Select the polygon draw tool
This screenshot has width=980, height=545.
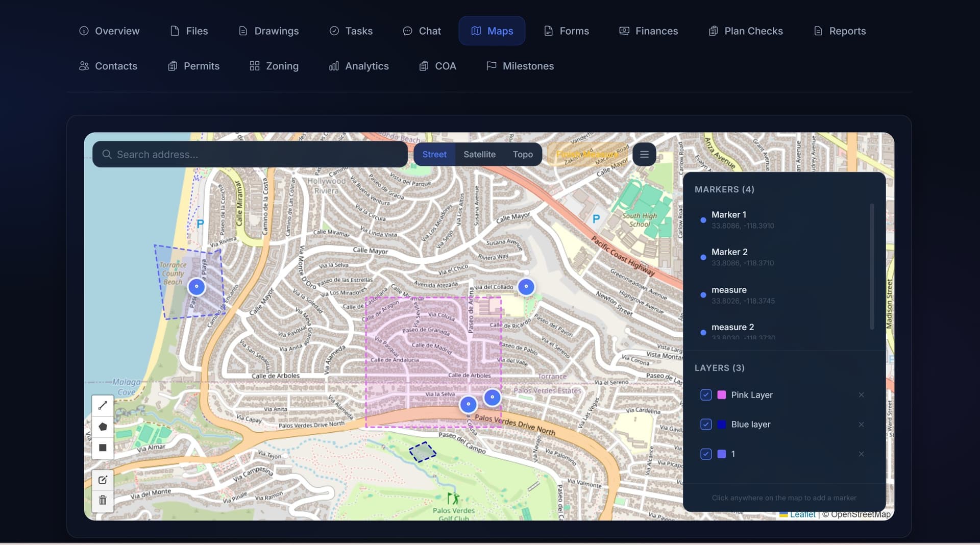point(103,427)
